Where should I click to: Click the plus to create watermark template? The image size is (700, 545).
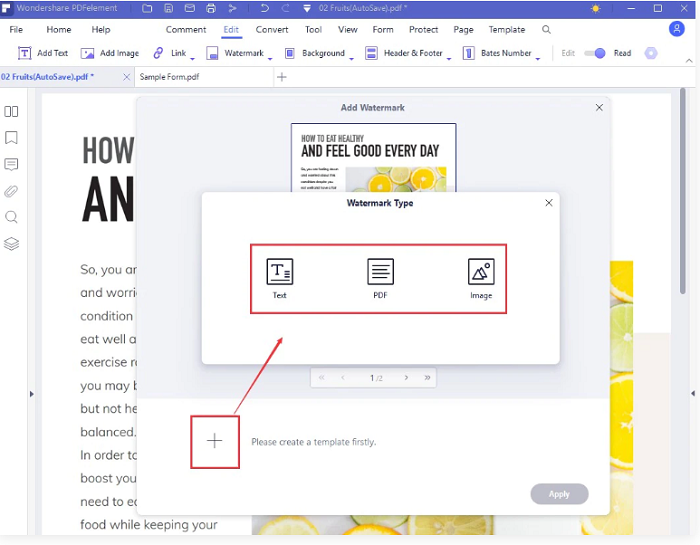pyautogui.click(x=215, y=441)
